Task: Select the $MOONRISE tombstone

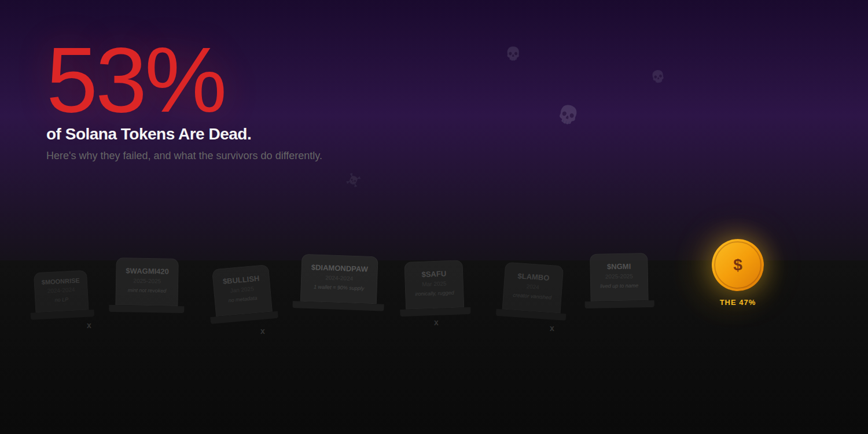Action: (61, 291)
